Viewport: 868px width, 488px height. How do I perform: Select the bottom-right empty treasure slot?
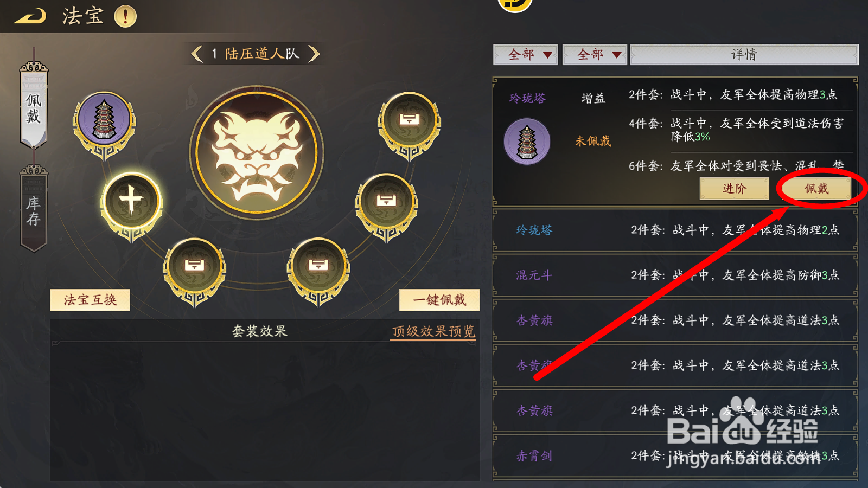(x=318, y=269)
